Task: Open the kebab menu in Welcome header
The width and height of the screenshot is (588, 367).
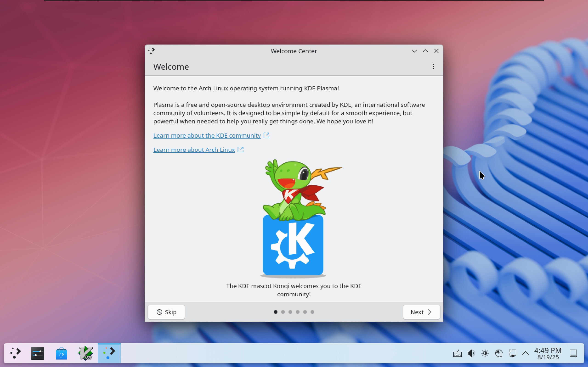Action: (x=433, y=67)
